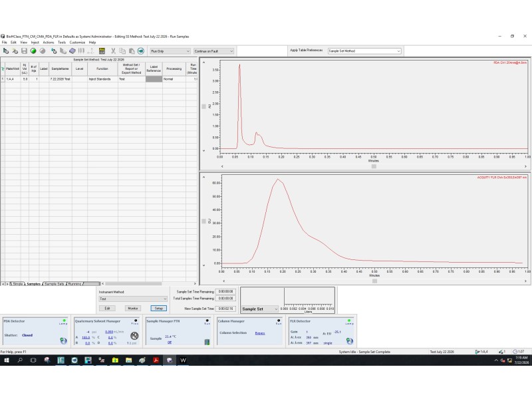Click the Processing Normal cell
Image resolution: width=532 pixels, height=399 pixels.
(x=174, y=79)
